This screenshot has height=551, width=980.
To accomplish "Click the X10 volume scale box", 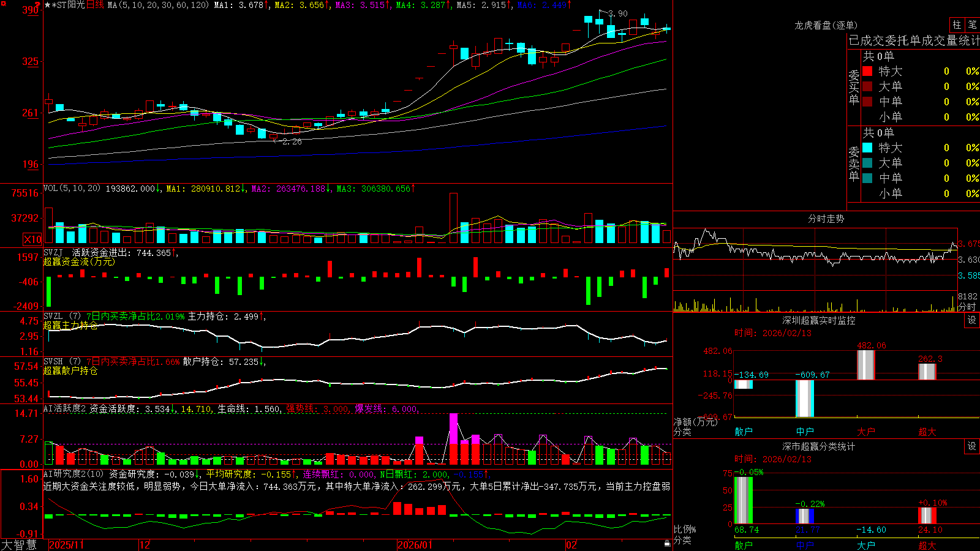I will click(32, 239).
